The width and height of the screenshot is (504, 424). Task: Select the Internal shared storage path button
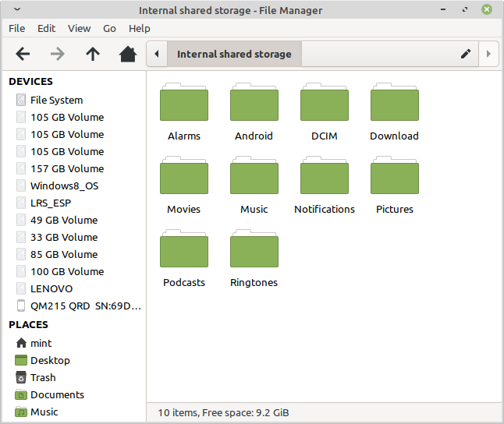click(x=234, y=54)
